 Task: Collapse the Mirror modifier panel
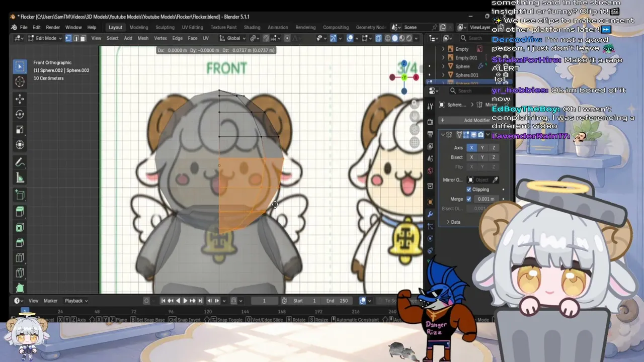[x=443, y=135]
